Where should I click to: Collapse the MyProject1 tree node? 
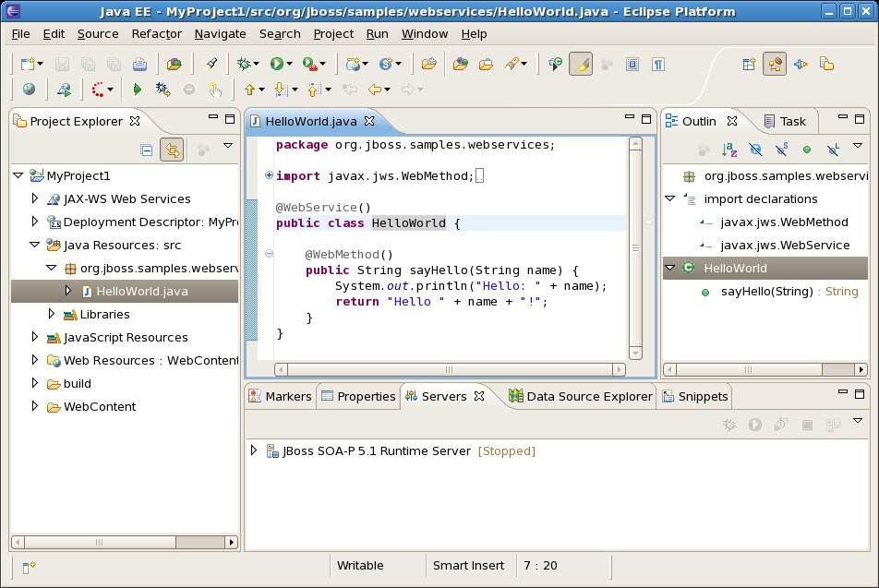pyautogui.click(x=18, y=175)
